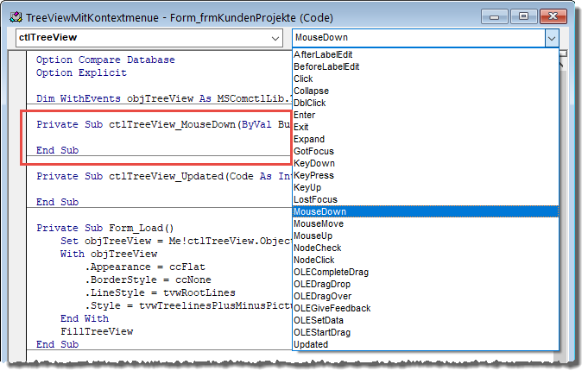Screen dimensions: 588x377
Task: Select the GotFocus event entry
Action: [x=314, y=151]
